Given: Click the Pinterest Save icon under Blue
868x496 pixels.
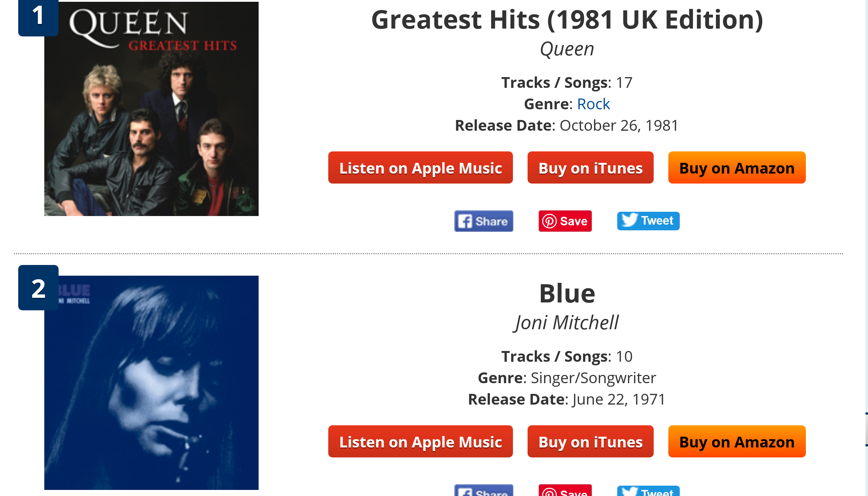Looking at the screenshot, I should coord(565,491).
